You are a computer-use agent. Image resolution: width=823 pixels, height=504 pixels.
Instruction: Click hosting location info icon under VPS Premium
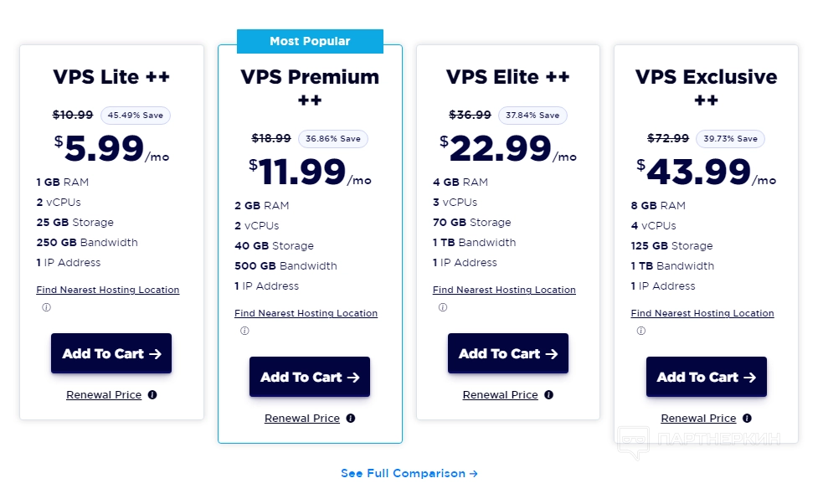pos(244,331)
